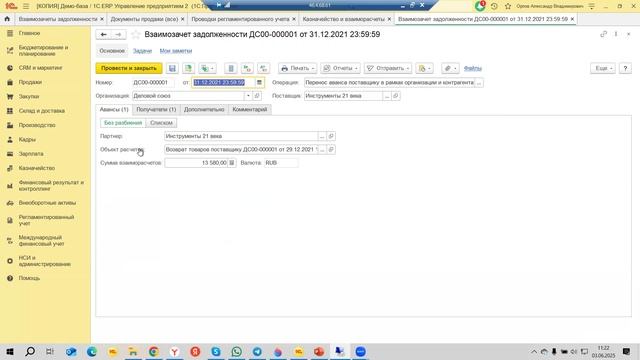Open the history clock icon

(494, 6)
